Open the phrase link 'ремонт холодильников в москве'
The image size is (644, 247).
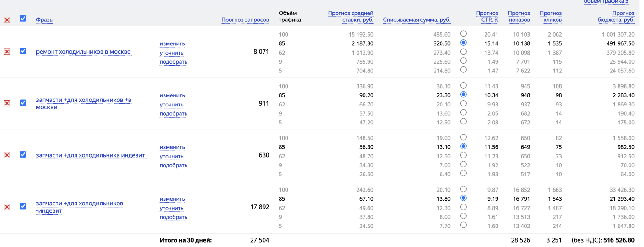83,52
